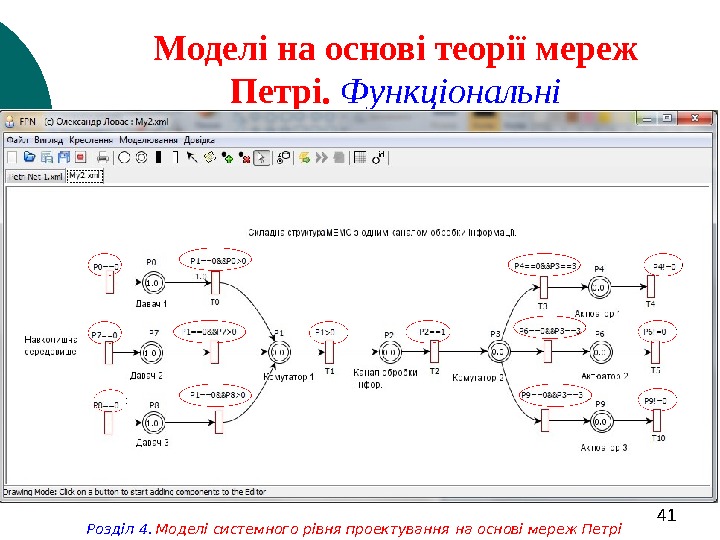
Task: Select transition T1
Action: (329, 352)
